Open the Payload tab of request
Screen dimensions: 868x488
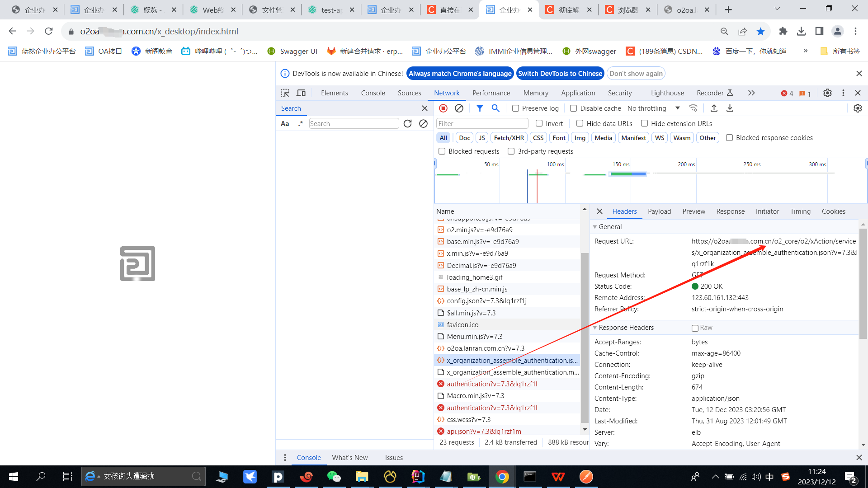pyautogui.click(x=659, y=211)
